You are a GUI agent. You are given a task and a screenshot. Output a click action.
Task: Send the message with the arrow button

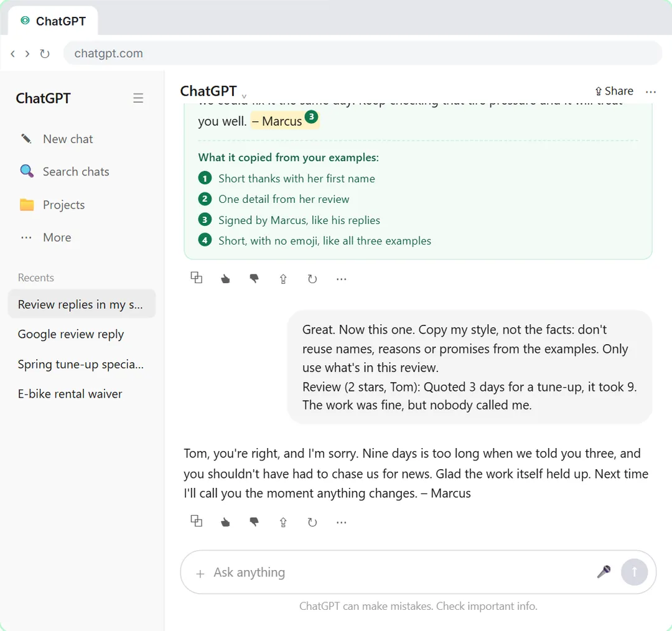(634, 572)
